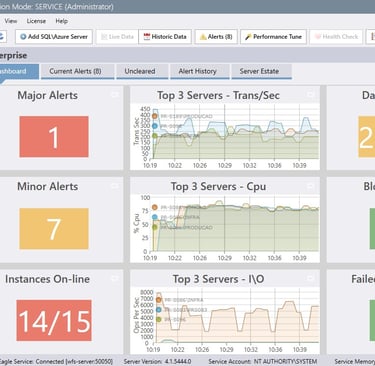Click the red 14/15 Instances On-line tile
This screenshot has height=366, width=375.
coord(54,320)
